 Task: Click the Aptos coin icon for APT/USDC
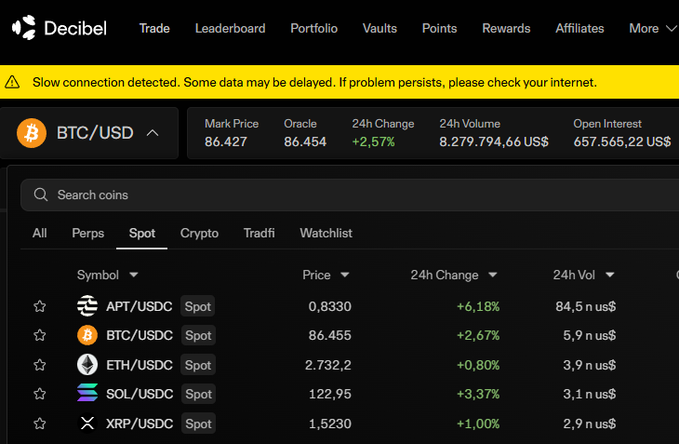point(87,306)
